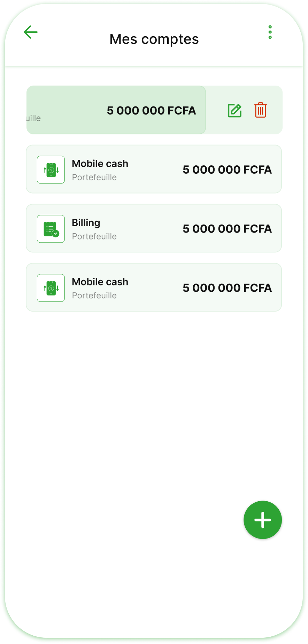Click the last Mobile cash phone icon
Screen dimensions: 308x644
click(51, 288)
